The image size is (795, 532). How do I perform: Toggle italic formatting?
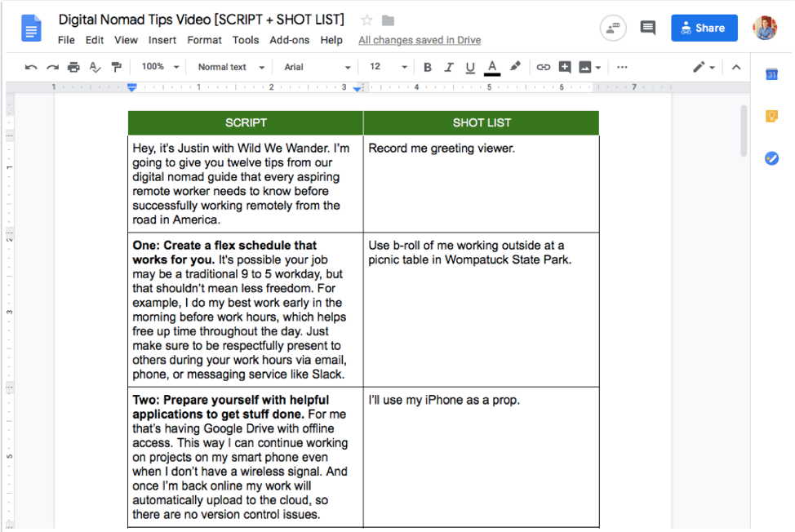tap(448, 68)
